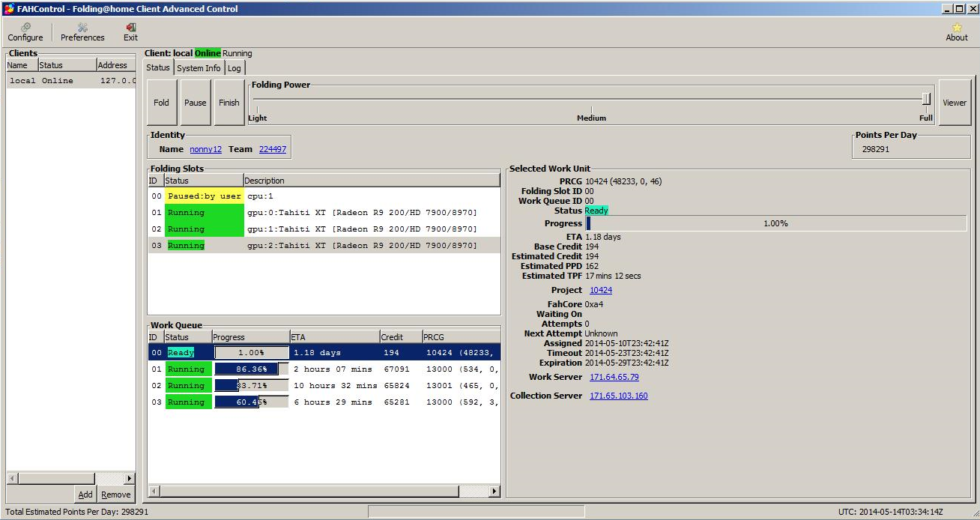This screenshot has width=980, height=520.
Task: Open the Preferences toolbar icon
Action: [82, 32]
